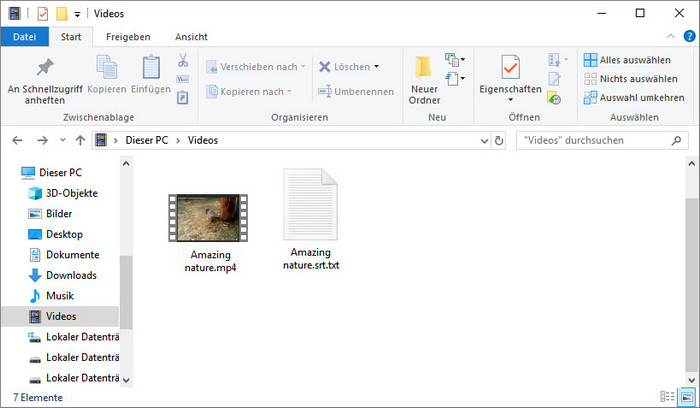
Task: Open the Löschen dropdown arrow
Action: (x=376, y=67)
